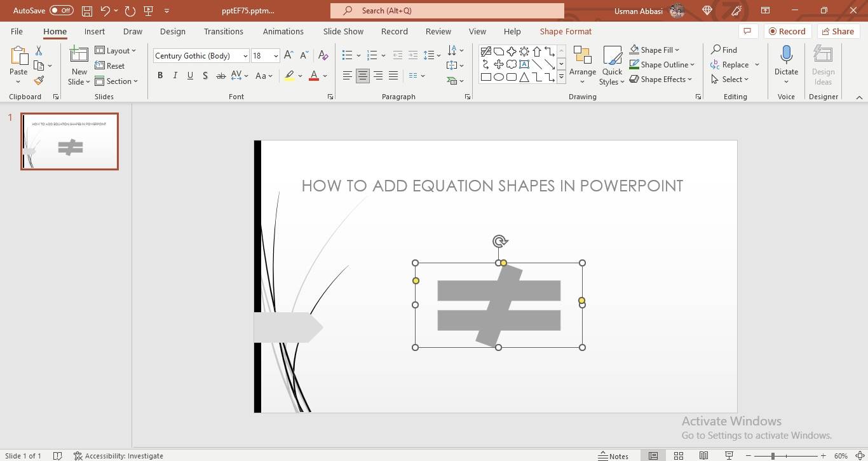Select the Oval shape in gallery
This screenshot has height=461, width=868.
pyautogui.click(x=499, y=77)
